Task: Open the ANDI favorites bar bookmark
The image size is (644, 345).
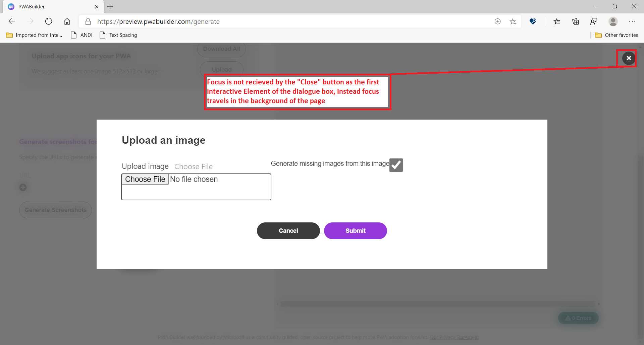Action: pyautogui.click(x=81, y=35)
